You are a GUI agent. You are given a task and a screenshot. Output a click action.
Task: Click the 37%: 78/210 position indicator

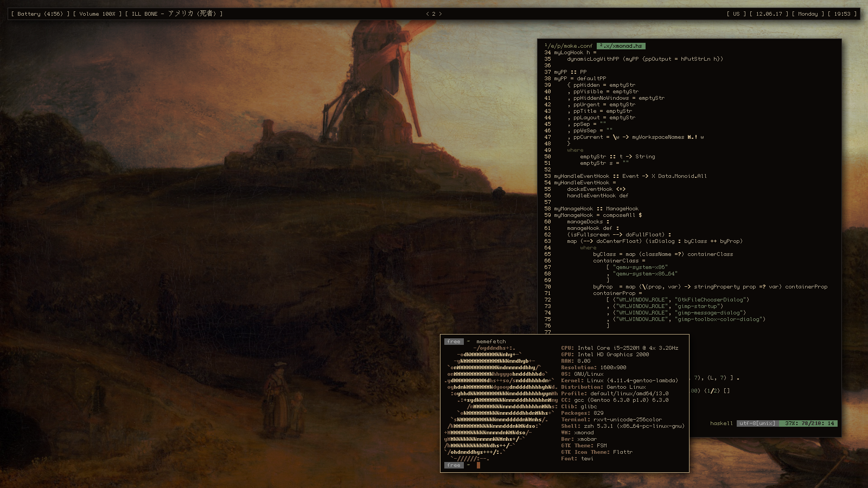click(809, 423)
